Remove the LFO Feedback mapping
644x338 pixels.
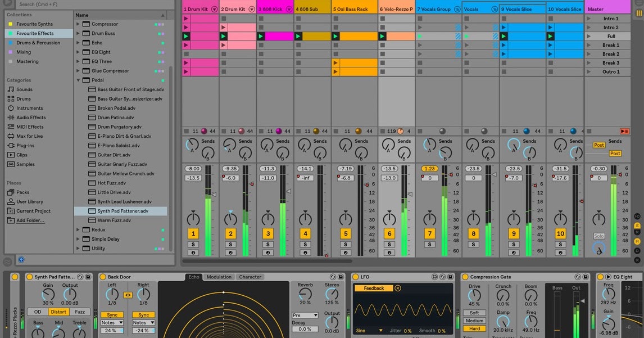(397, 289)
